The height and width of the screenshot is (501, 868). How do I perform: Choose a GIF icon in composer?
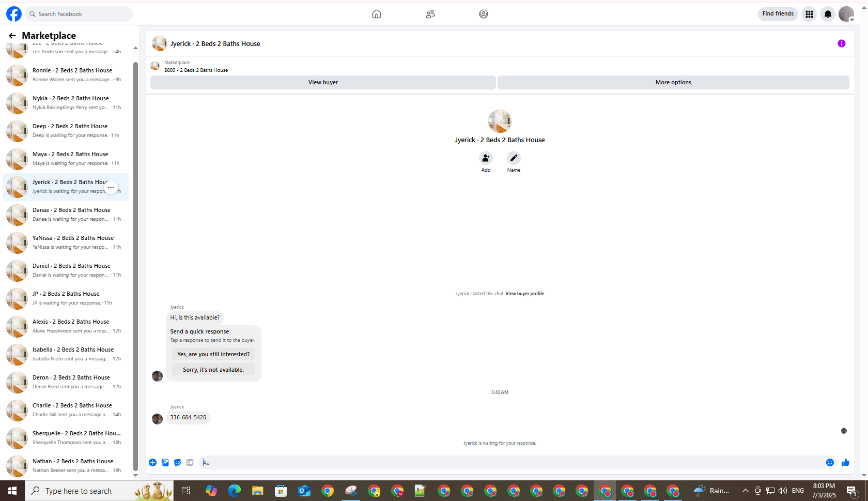190,463
